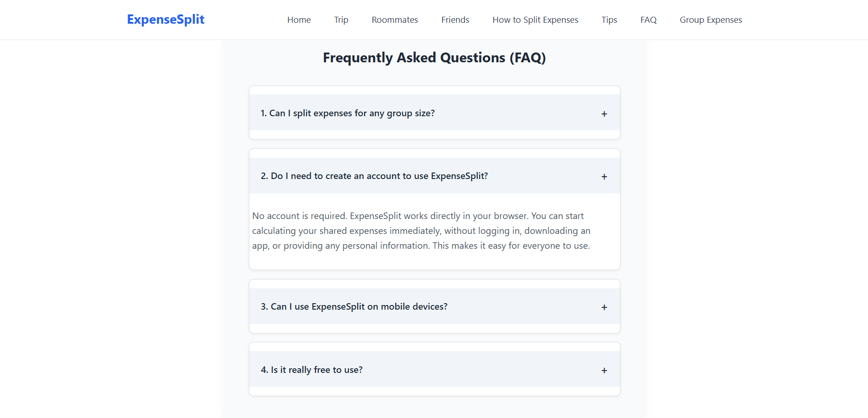Screen dimensions: 868x418
Task: Select the FAQ navigation item
Action: (648, 20)
